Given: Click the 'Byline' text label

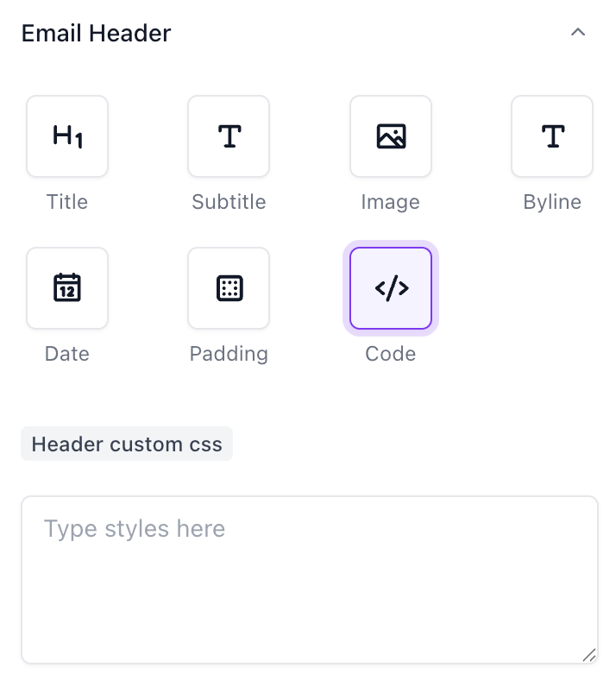Looking at the screenshot, I should pyautogui.click(x=552, y=202).
